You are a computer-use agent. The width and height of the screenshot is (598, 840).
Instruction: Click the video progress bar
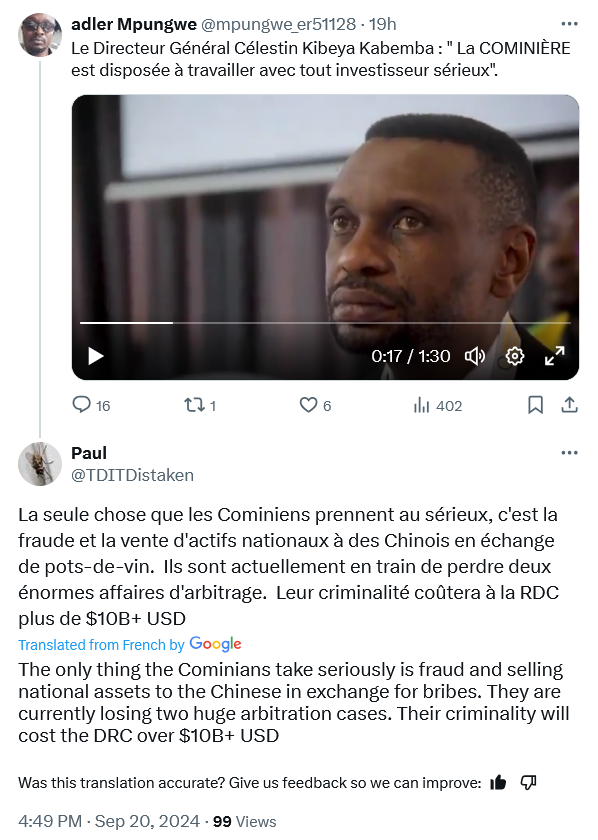[325, 322]
